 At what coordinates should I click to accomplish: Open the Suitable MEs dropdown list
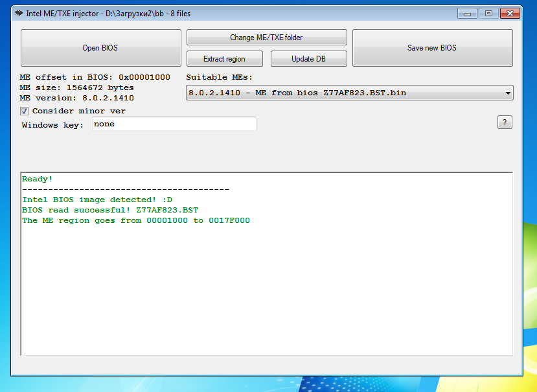349,93
